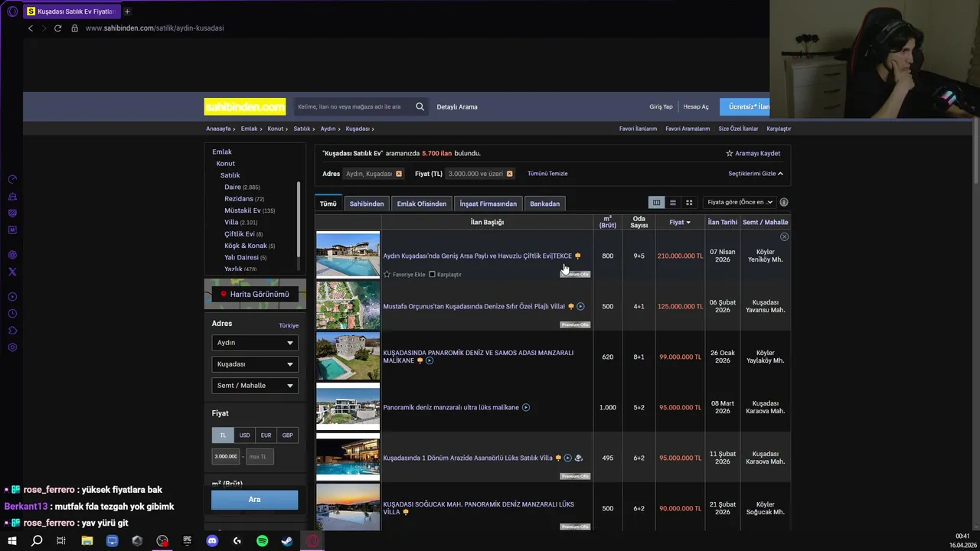This screenshot has width=980, height=551.
Task: Switch to the Sahibinden tab
Action: tap(367, 204)
